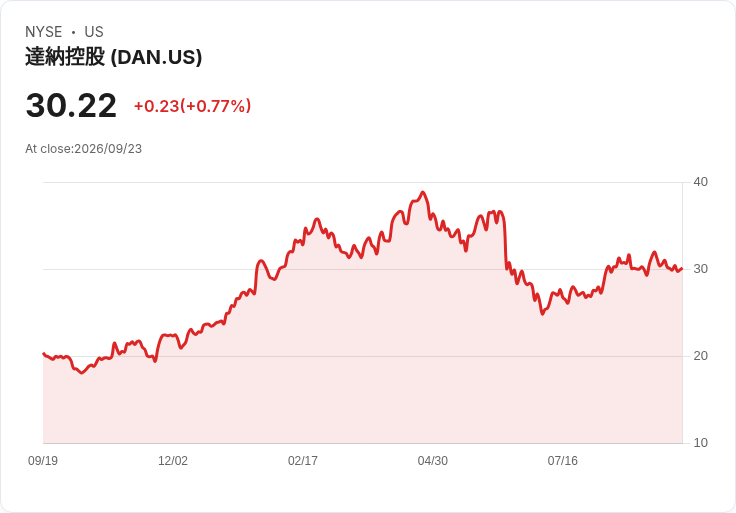This screenshot has height=513, width=736.
Task: Click the 30 price axis label
Action: pos(700,269)
